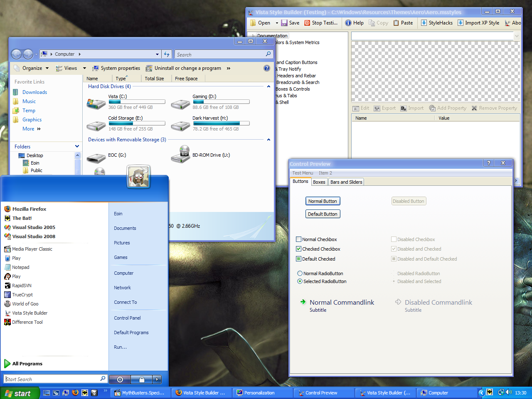Click the Selected RadioButton

300,281
